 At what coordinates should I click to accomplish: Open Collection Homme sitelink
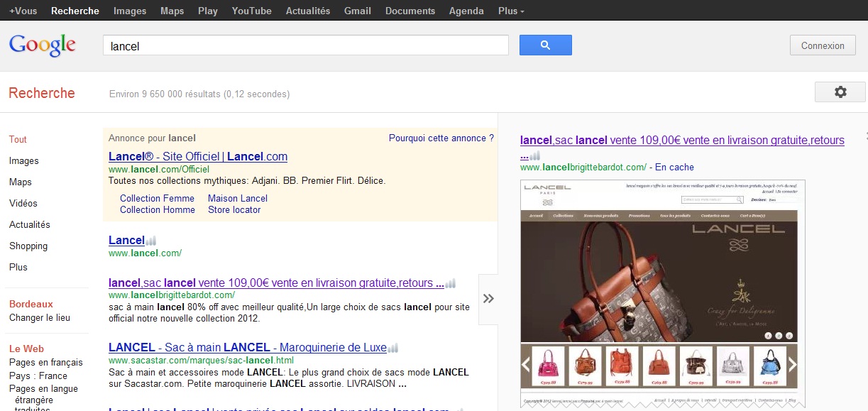pyautogui.click(x=158, y=209)
